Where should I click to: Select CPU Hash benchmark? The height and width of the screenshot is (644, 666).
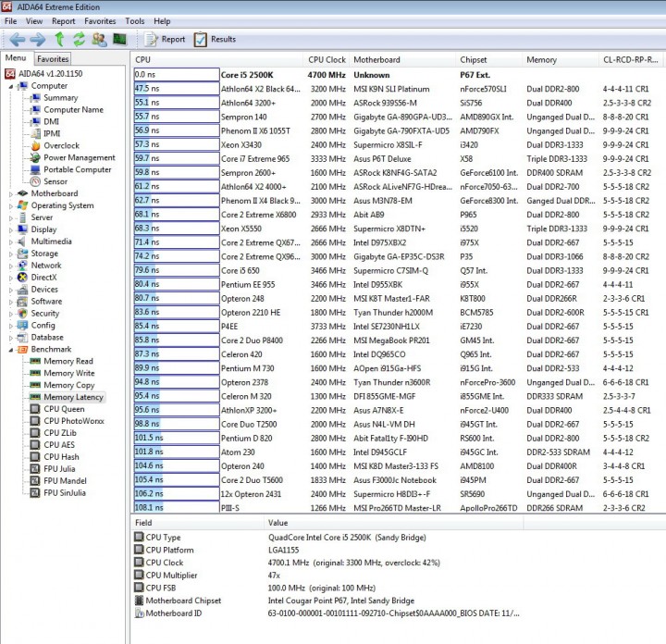61,457
